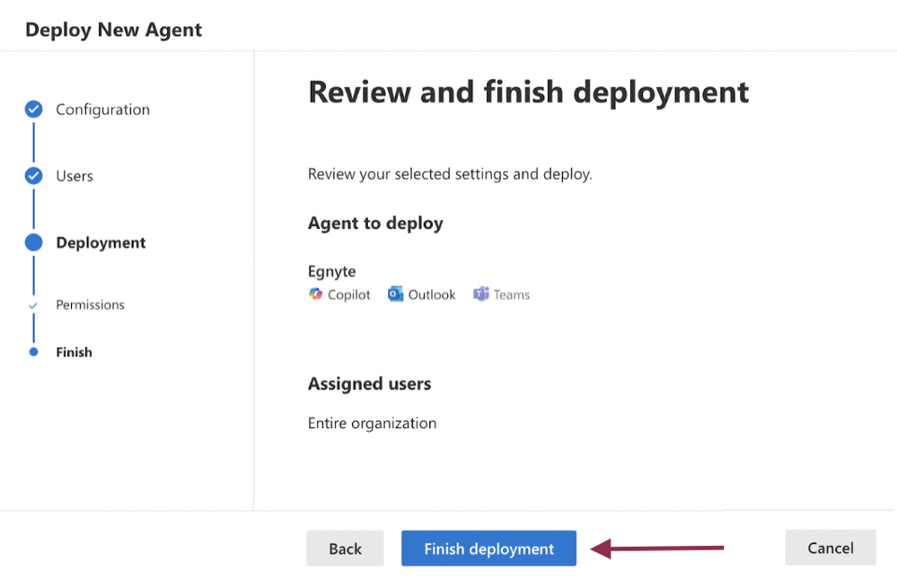
Task: Go to the Users step
Action: pyautogui.click(x=74, y=175)
